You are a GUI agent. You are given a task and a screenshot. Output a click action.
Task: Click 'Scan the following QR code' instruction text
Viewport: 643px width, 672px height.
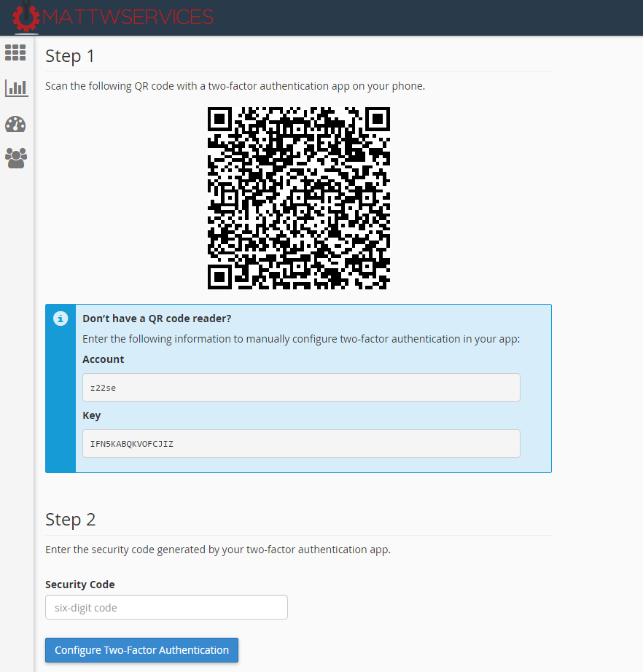pyautogui.click(x=235, y=86)
